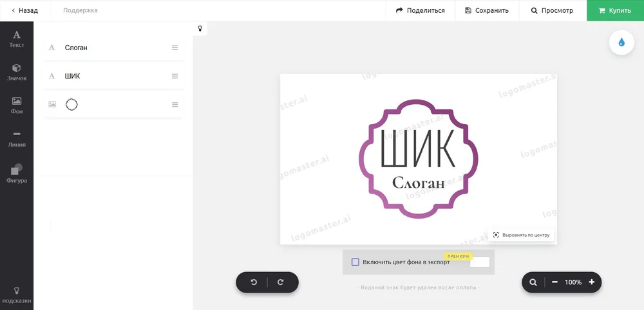Enable background color in export checkbox
The width and height of the screenshot is (644, 310).
tap(355, 262)
